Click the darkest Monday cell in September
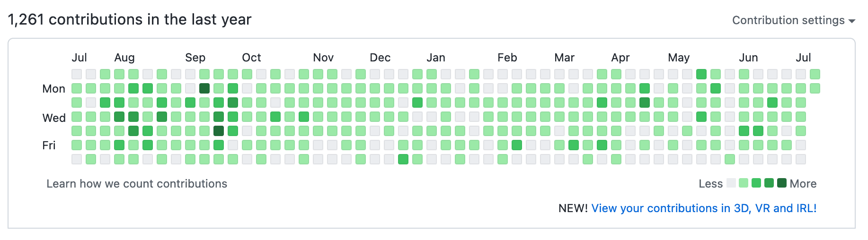868x240 pixels. click(204, 88)
